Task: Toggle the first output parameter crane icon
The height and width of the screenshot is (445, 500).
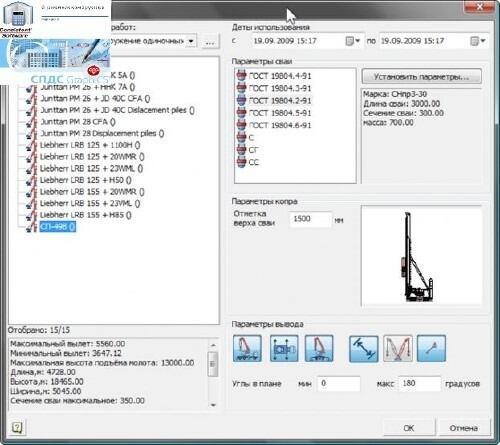Action: 247,349
